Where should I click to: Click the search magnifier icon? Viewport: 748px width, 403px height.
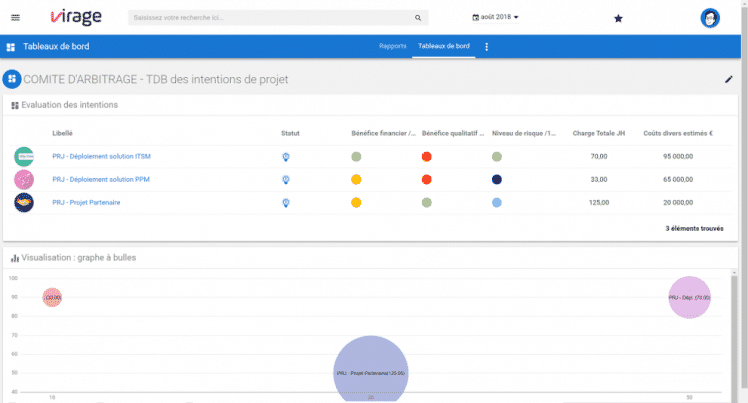click(x=418, y=18)
